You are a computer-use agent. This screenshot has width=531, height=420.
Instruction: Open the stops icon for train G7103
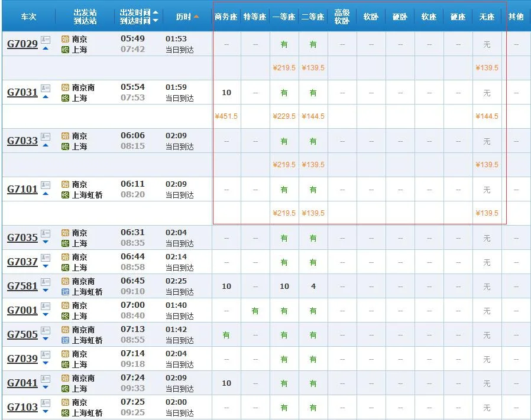click(x=46, y=403)
